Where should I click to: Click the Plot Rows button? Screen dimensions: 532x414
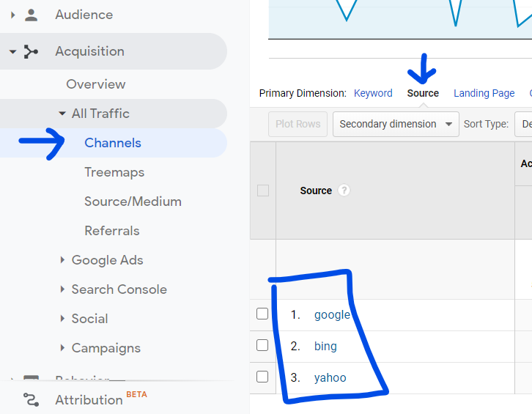pos(298,125)
